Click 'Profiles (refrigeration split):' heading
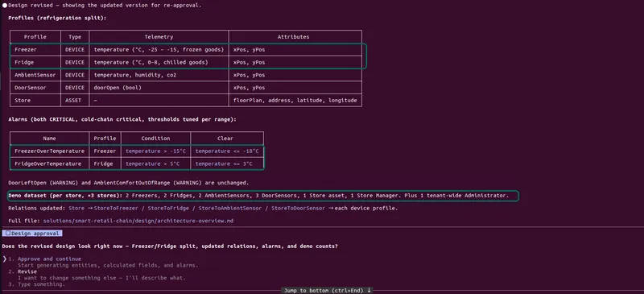 (x=57, y=18)
